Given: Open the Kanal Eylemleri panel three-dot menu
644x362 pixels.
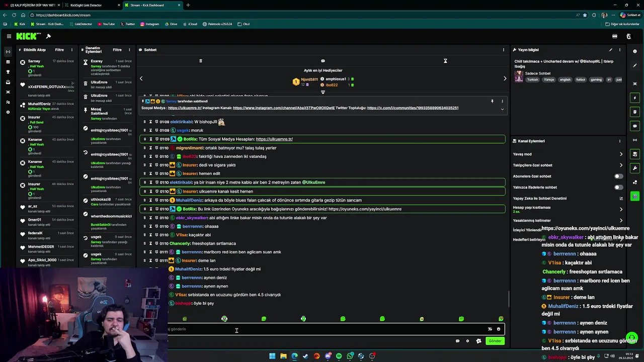Looking at the screenshot, I should point(620,141).
